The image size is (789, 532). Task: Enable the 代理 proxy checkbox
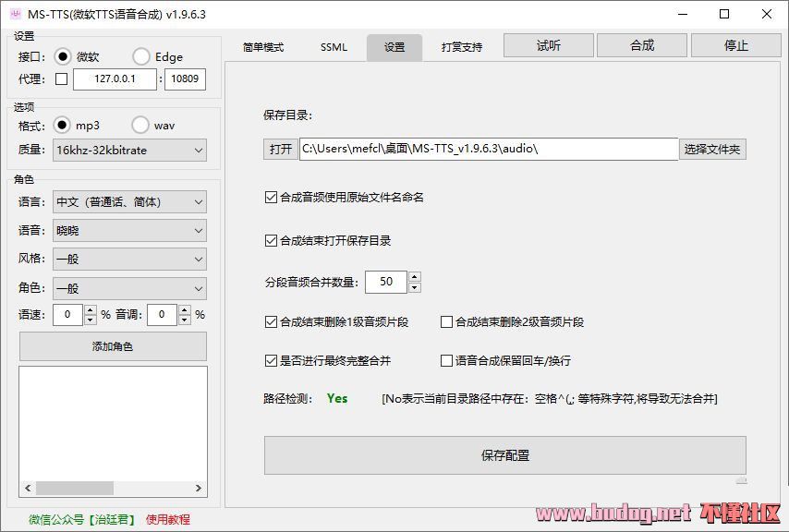click(x=61, y=79)
